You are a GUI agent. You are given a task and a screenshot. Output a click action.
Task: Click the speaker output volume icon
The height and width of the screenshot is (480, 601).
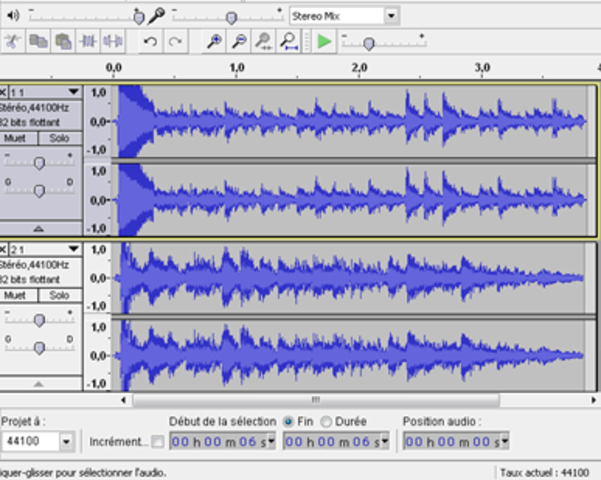[13, 15]
